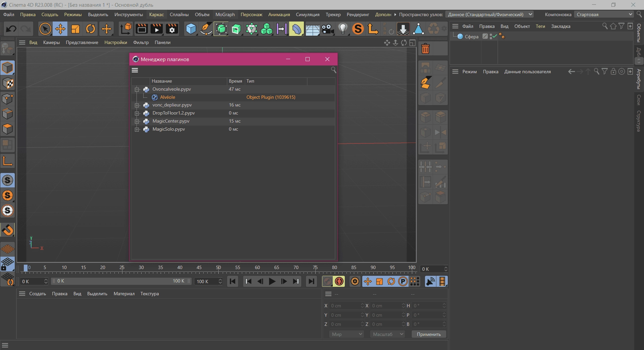This screenshot has width=644, height=350.
Task: Open the node space dropdown
Action: [x=489, y=14]
